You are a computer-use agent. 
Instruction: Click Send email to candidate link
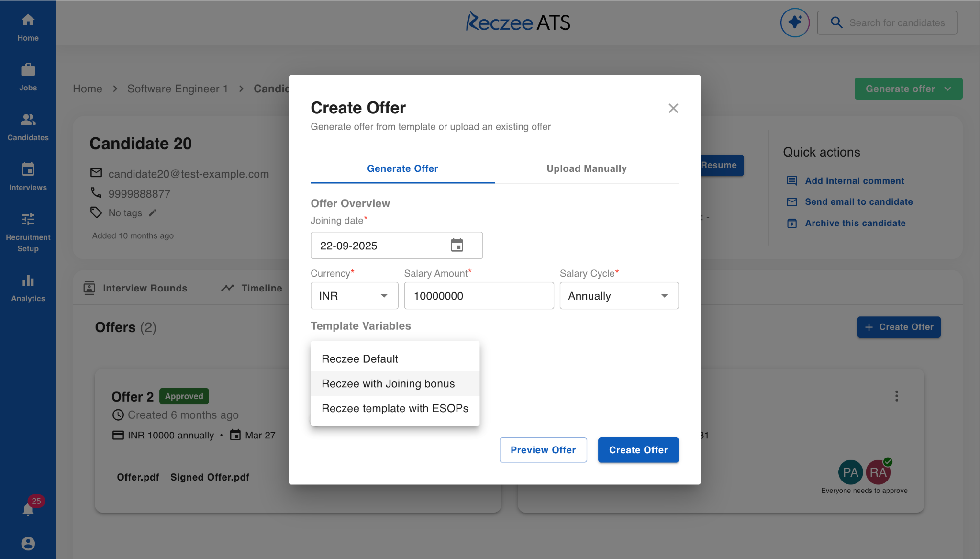pyautogui.click(x=859, y=202)
